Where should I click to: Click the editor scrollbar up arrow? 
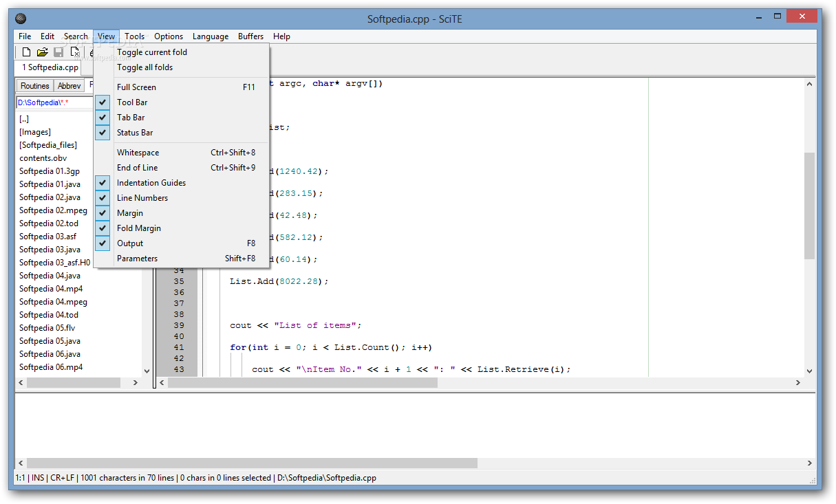coord(809,84)
